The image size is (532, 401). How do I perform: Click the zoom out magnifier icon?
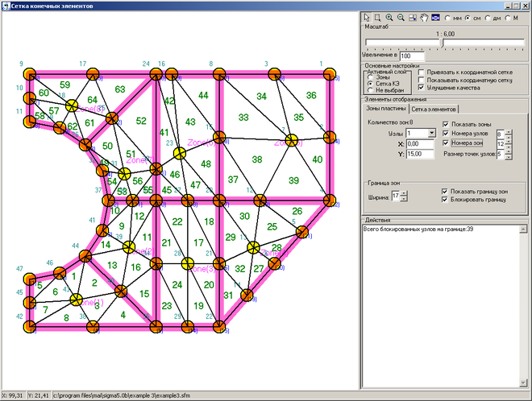(x=401, y=17)
